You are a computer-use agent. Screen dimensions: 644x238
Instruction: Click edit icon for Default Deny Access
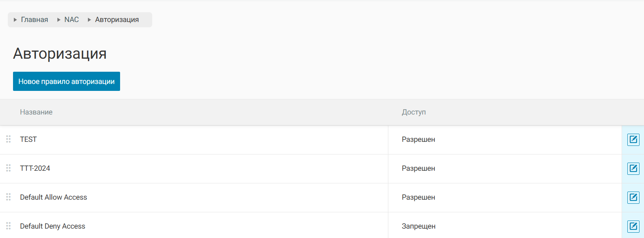coord(633,227)
